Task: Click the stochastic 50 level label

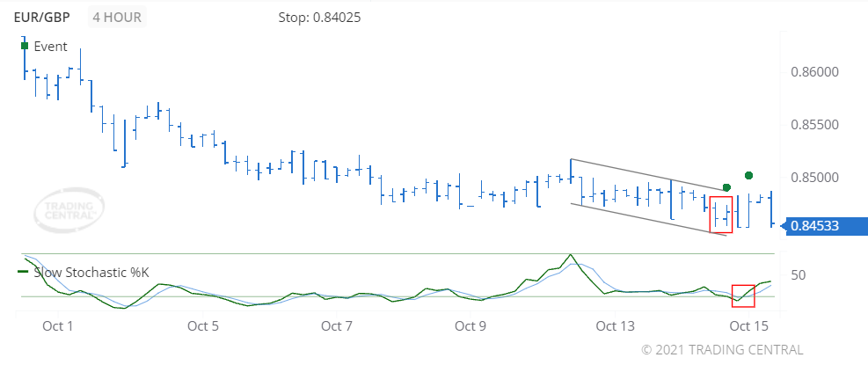Action: pyautogui.click(x=799, y=275)
